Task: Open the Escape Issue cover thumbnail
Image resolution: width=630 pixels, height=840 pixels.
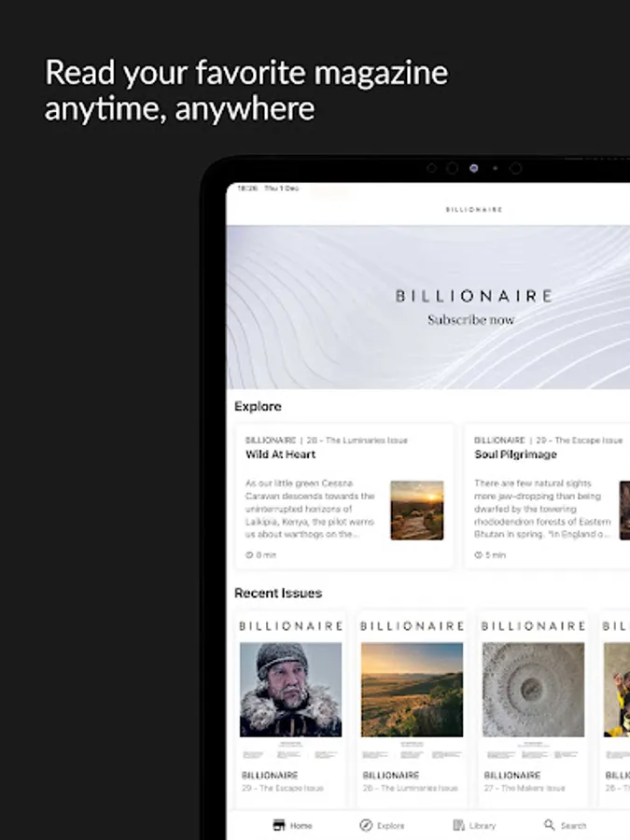Action: point(290,690)
